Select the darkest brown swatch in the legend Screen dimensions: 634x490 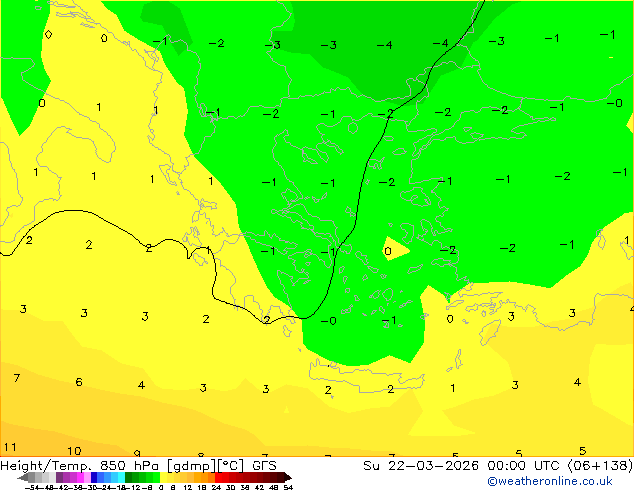tap(281, 477)
